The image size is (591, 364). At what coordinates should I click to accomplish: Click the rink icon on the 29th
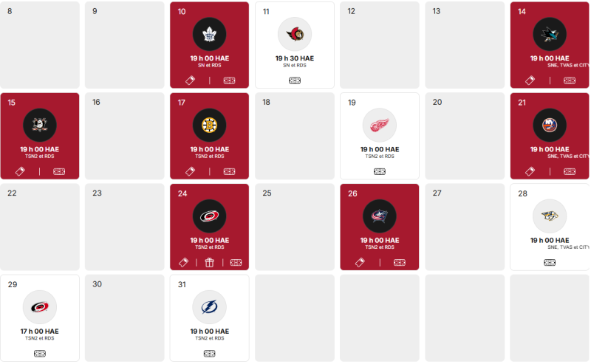[x=40, y=354]
